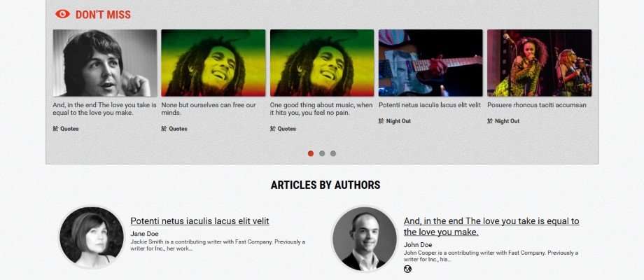Open the stage singers photo thumbnail

pyautogui.click(x=539, y=63)
